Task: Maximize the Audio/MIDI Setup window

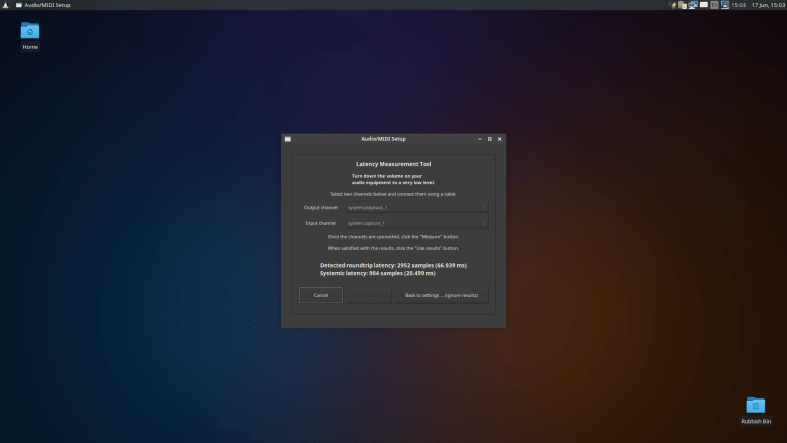Action: (x=490, y=139)
